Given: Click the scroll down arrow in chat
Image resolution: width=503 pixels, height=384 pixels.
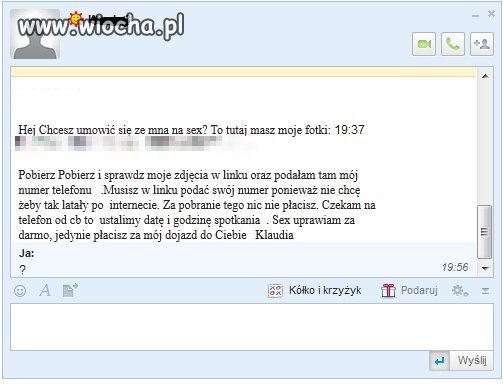Looking at the screenshot, I should (485, 268).
